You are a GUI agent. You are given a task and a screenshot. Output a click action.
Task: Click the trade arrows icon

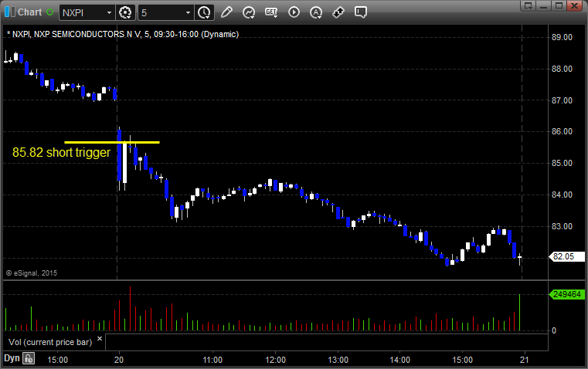point(338,12)
